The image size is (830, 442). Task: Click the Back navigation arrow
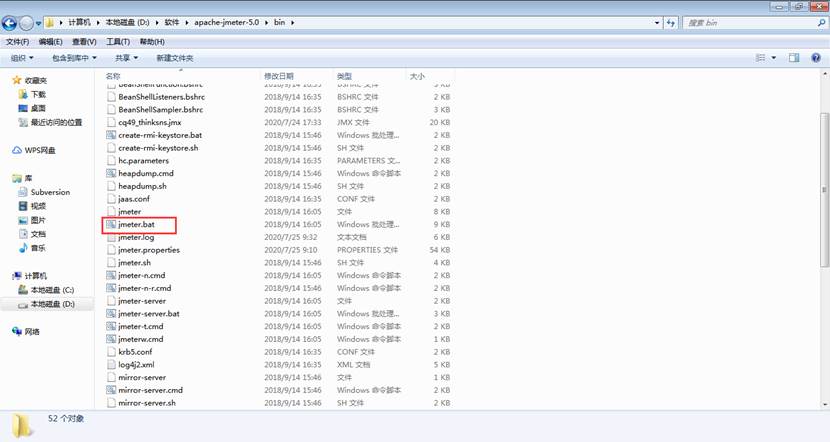(10, 23)
